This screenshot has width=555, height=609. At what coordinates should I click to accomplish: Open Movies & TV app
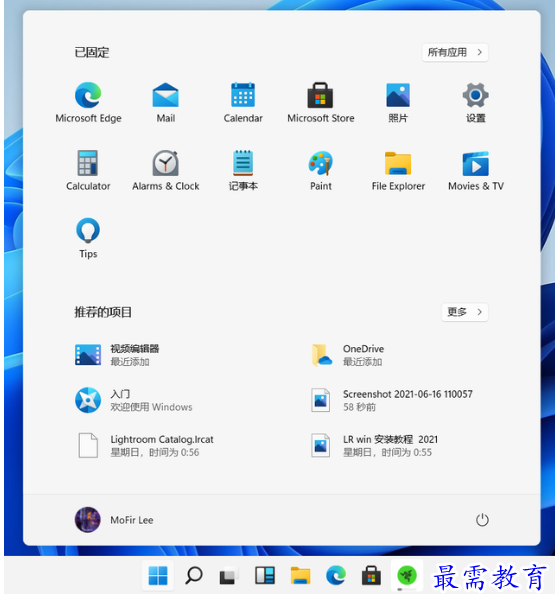(475, 170)
